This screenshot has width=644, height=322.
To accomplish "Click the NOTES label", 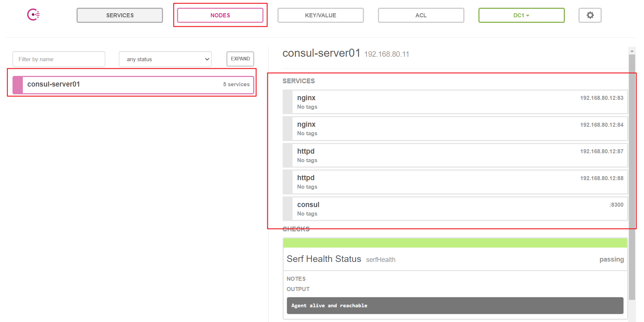I will click(x=296, y=279).
